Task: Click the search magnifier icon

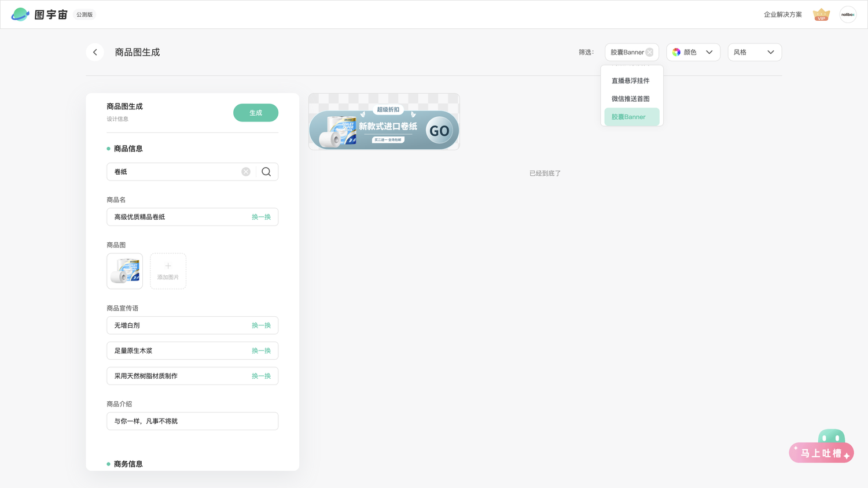Action: [266, 172]
